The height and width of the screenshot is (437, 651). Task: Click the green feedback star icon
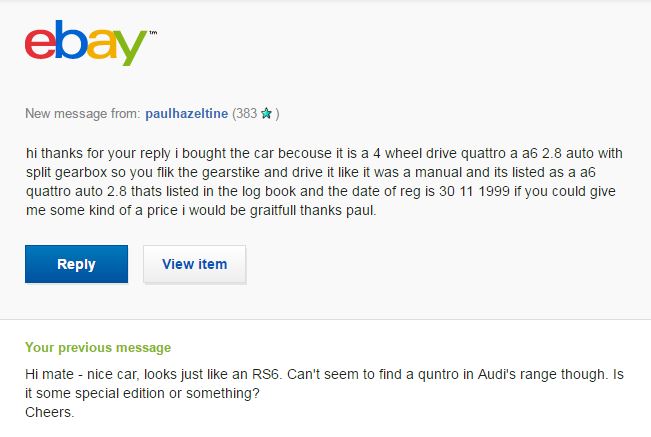click(266, 114)
